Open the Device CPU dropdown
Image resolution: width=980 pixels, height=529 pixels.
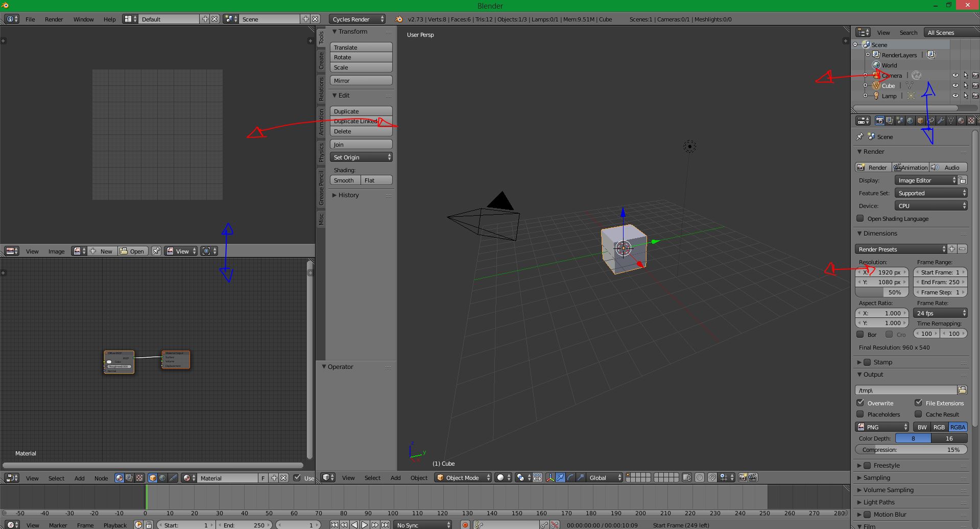tap(931, 205)
